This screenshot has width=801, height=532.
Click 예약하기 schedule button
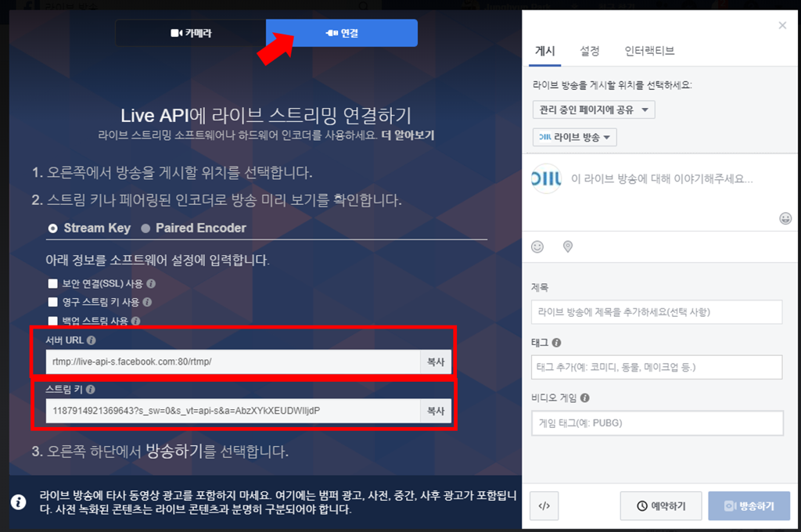(661, 506)
